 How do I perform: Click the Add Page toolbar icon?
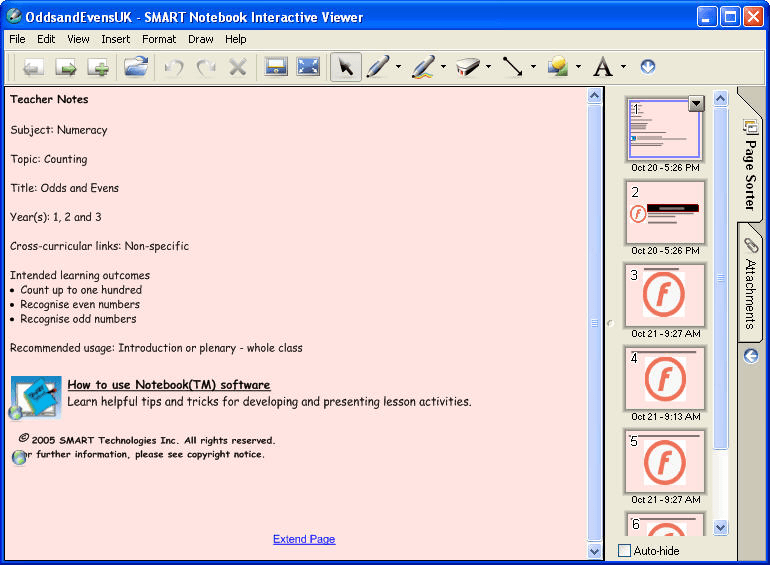click(x=98, y=67)
